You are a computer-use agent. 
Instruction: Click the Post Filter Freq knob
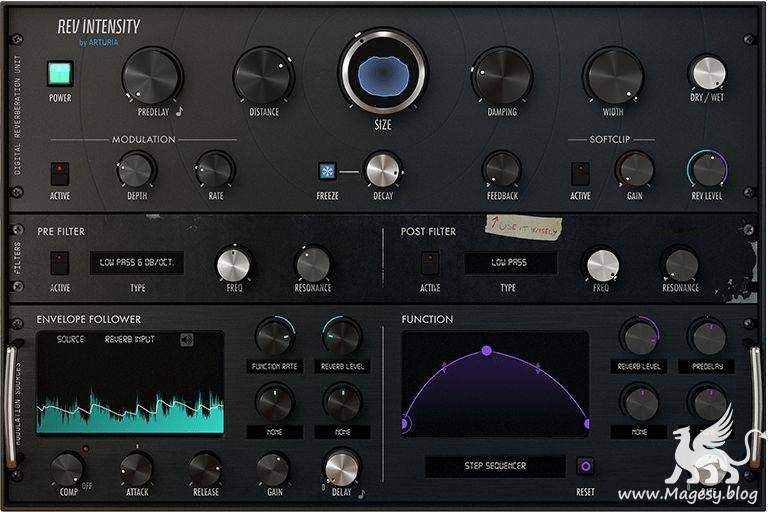point(602,265)
